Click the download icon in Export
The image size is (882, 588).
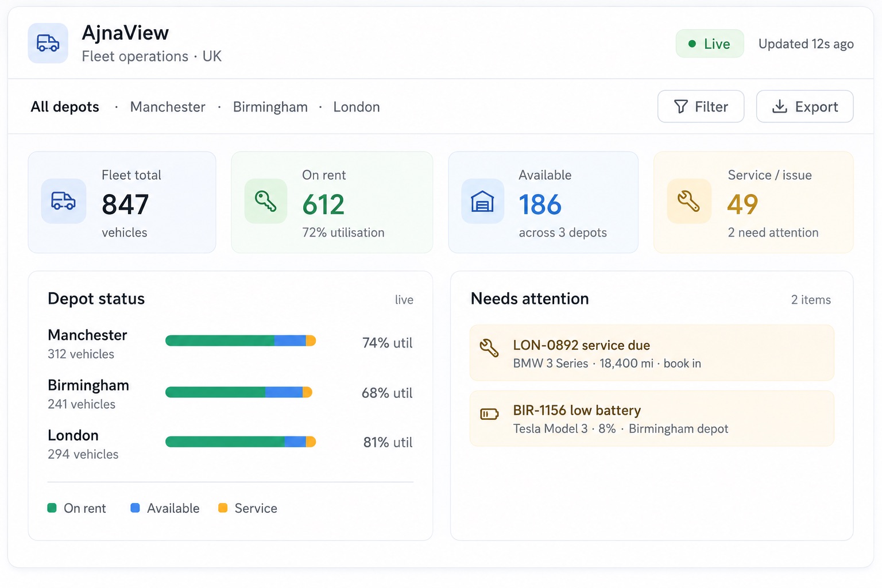[x=779, y=106]
